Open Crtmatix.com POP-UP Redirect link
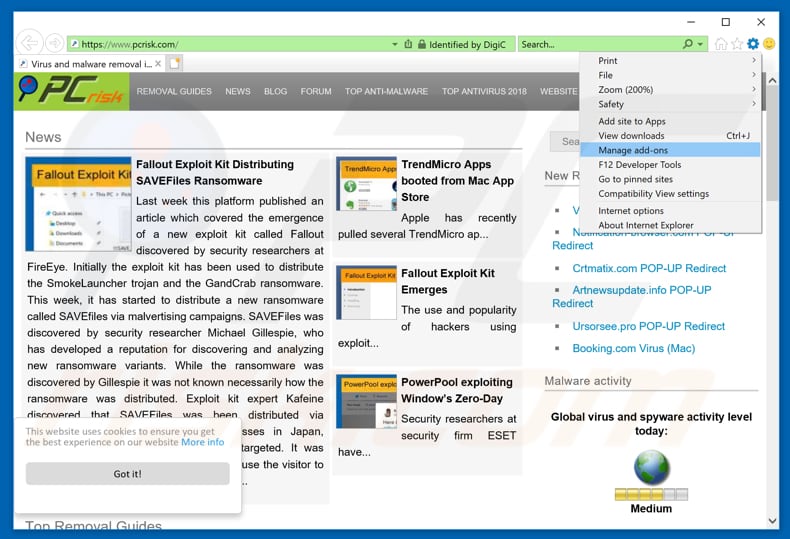This screenshot has height=539, width=790. point(649,268)
